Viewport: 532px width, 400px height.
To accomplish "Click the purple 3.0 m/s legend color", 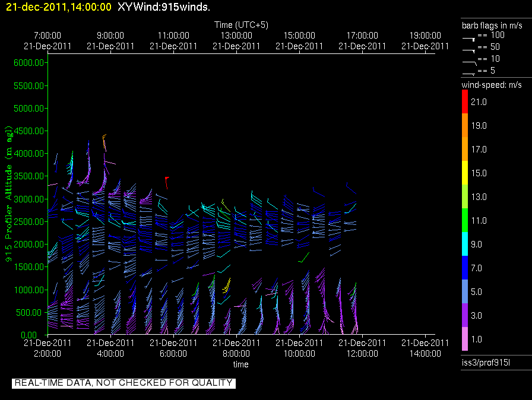I will [465, 315].
